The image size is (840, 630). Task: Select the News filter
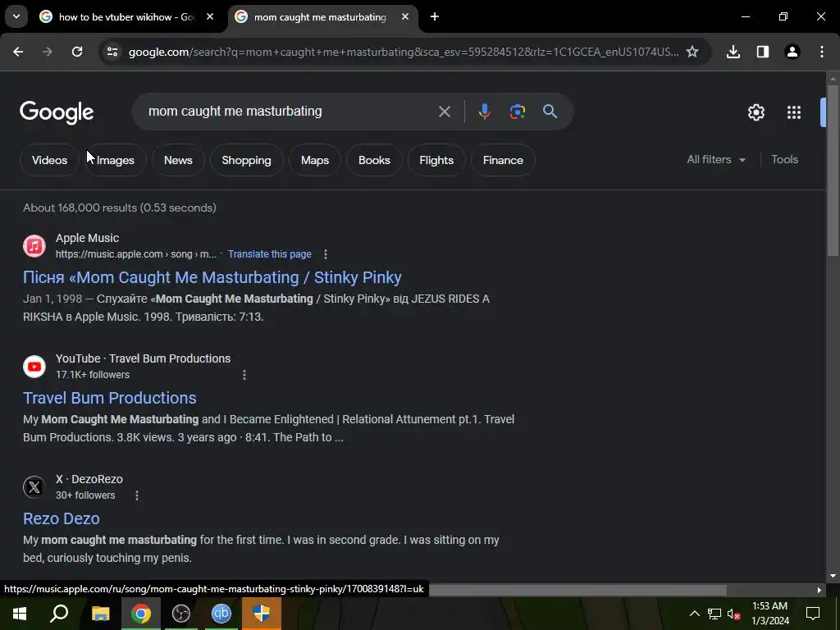click(178, 160)
